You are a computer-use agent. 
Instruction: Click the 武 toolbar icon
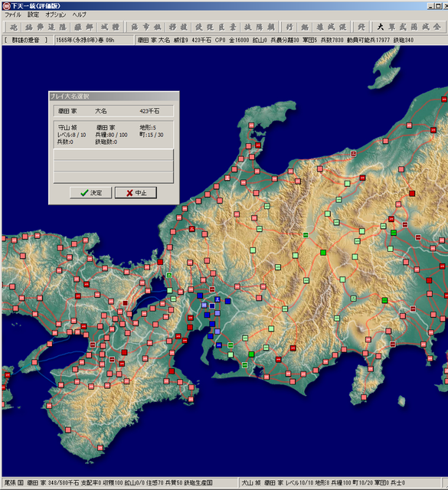(x=403, y=28)
